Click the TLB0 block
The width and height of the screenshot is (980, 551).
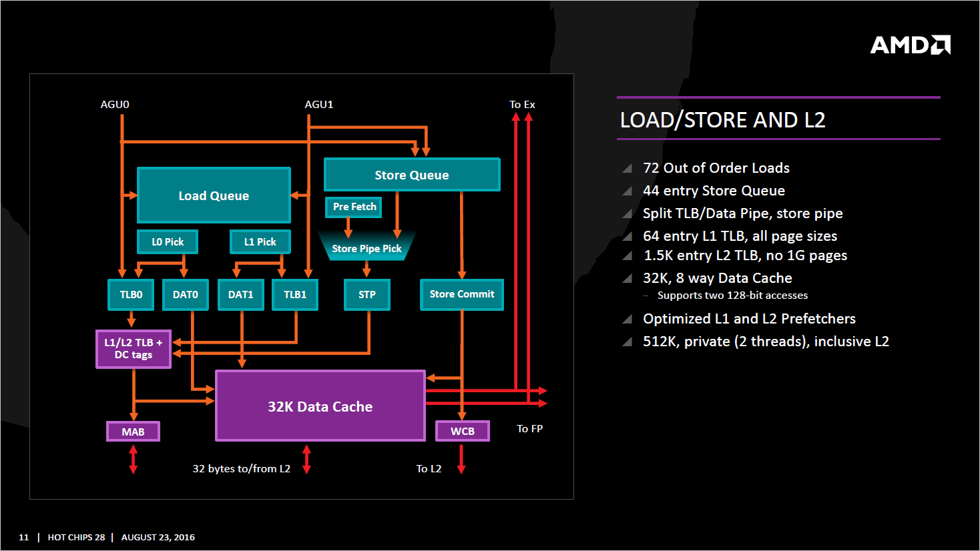coord(131,294)
